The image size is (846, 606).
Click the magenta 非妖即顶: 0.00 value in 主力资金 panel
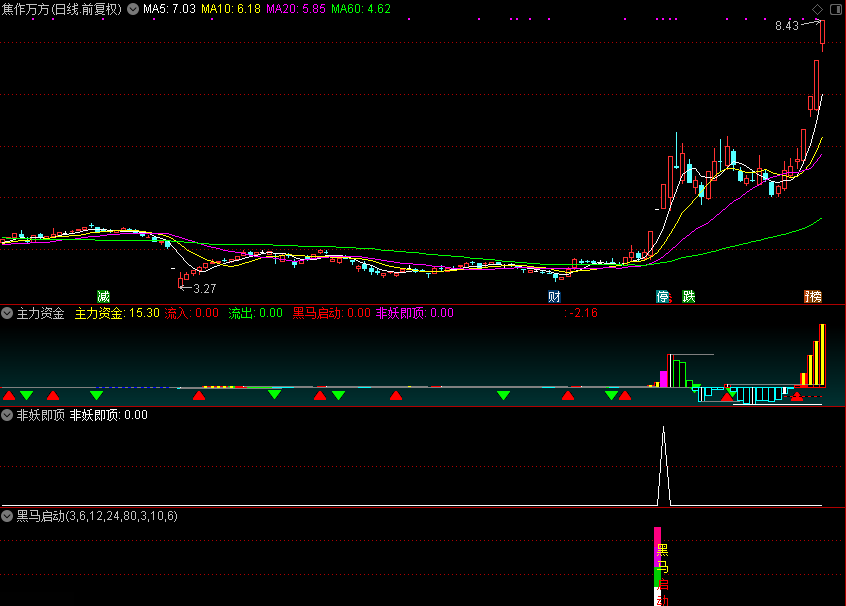414,313
